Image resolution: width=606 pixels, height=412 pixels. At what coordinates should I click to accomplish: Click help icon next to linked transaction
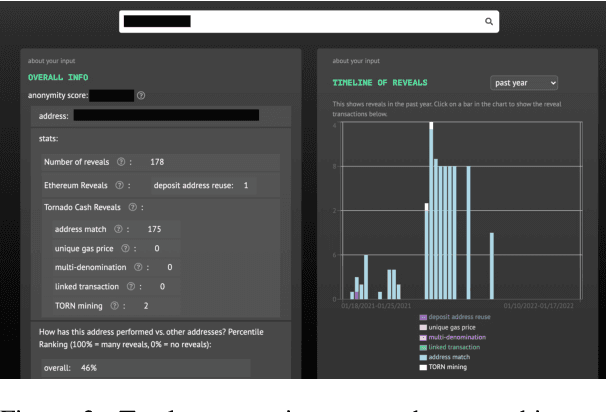(x=132, y=286)
